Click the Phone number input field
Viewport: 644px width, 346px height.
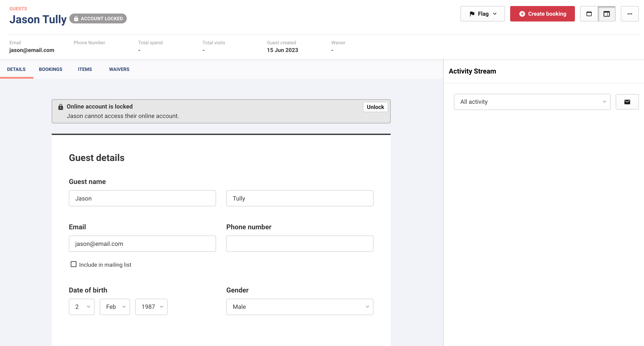pos(300,244)
